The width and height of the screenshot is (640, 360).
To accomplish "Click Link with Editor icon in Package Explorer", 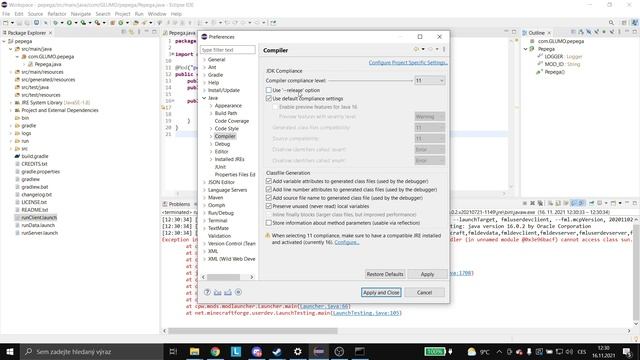I will point(131,32).
